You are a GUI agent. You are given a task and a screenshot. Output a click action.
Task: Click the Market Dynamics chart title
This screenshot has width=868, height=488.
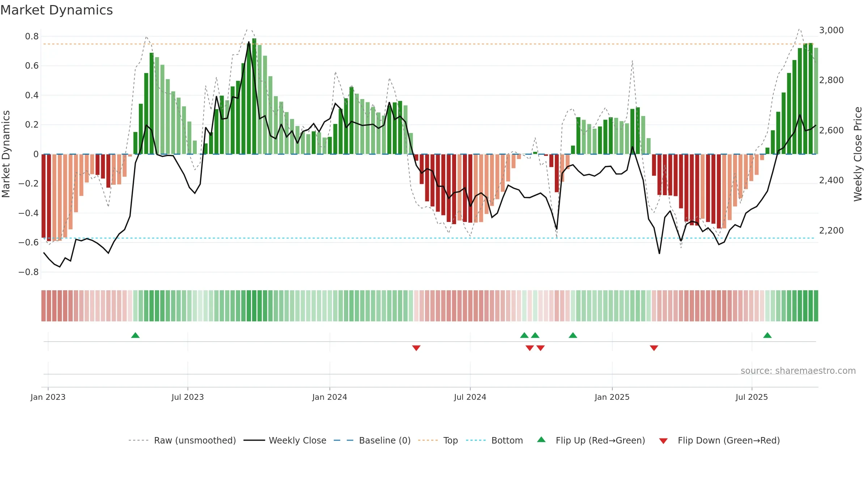(x=56, y=10)
